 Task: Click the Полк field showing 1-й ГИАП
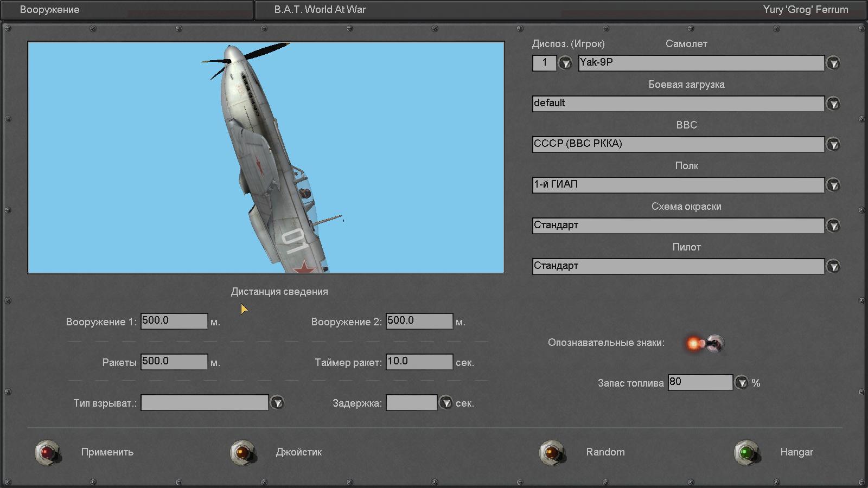pos(678,185)
